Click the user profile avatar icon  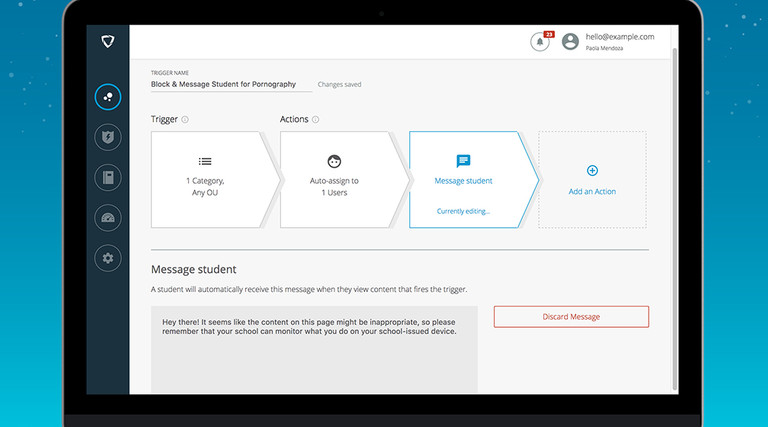570,41
